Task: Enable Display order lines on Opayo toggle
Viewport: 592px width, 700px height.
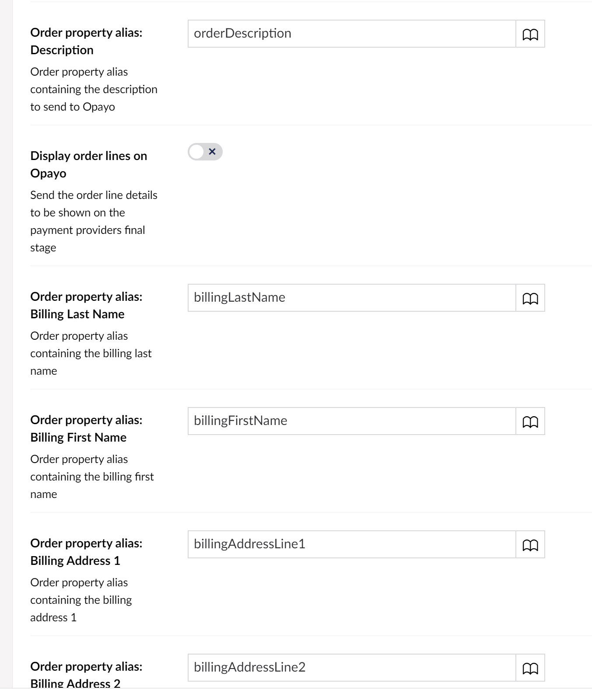Action: coord(205,152)
